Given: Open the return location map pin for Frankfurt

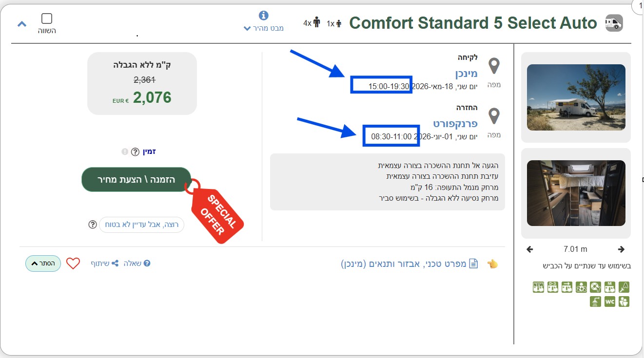Looking at the screenshot, I should pyautogui.click(x=494, y=116).
